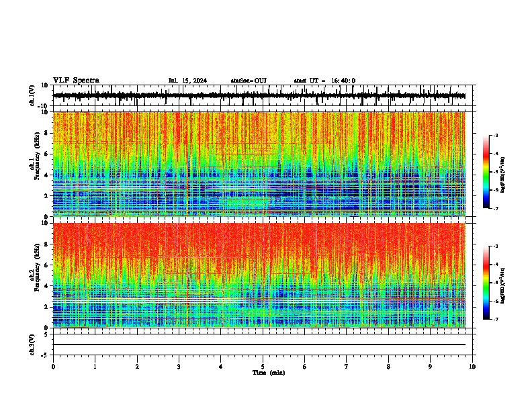
Task: Click the ch.1 color scale bar
Action: coord(486,172)
